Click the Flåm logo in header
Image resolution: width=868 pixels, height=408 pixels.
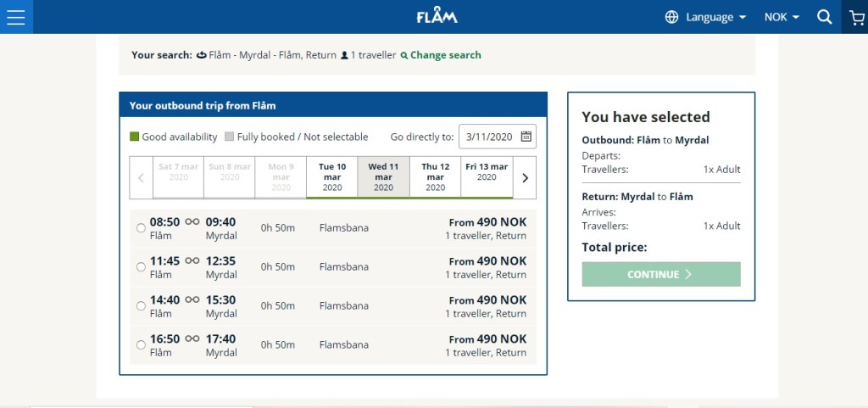437,17
